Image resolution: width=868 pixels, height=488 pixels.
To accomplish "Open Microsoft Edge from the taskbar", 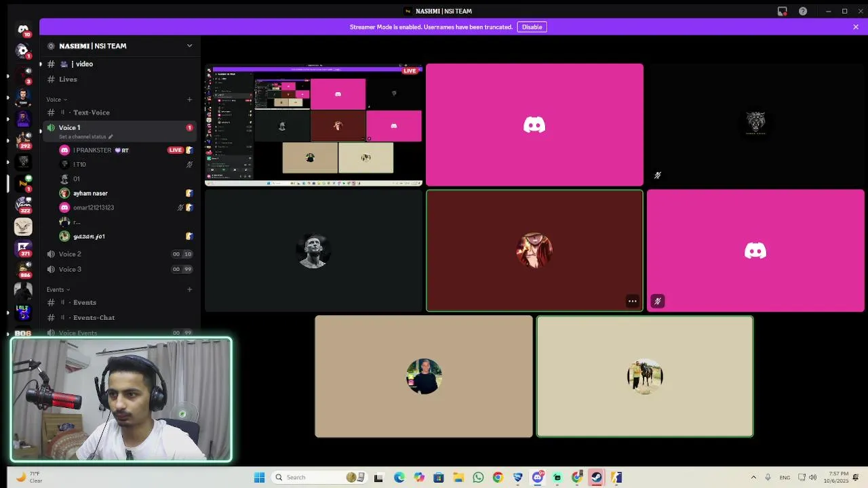I will pos(399,477).
